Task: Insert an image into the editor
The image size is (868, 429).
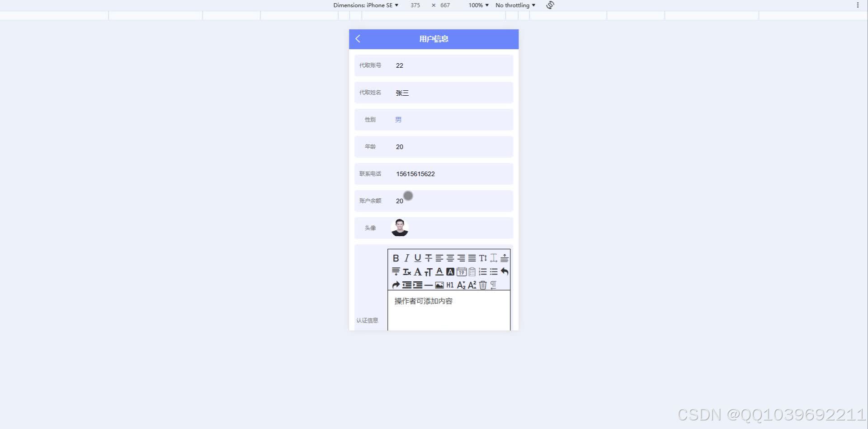Action: [439, 285]
